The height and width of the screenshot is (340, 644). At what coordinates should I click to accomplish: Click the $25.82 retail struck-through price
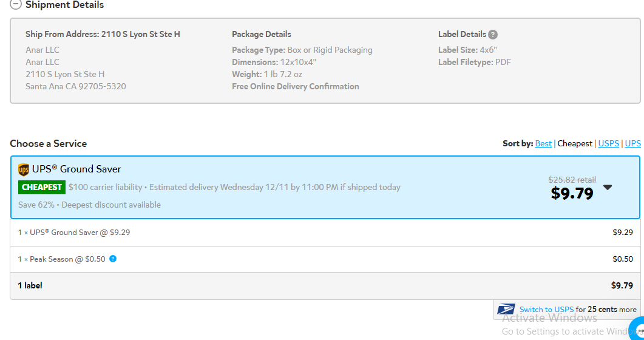click(x=572, y=180)
